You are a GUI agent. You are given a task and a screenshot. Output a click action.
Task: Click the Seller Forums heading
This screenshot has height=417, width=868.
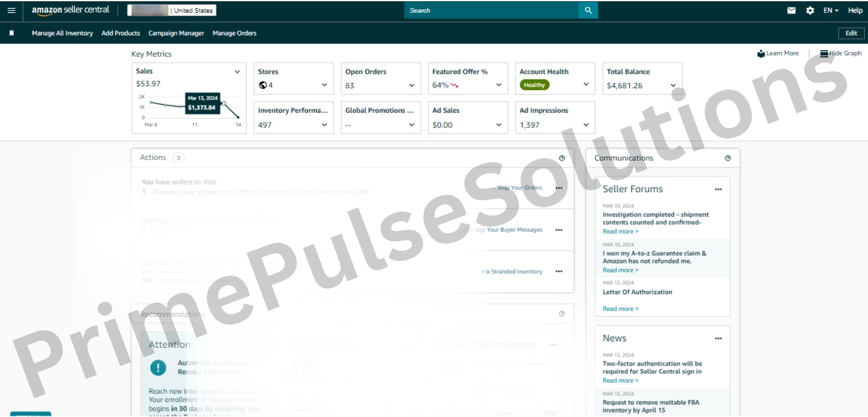point(633,189)
